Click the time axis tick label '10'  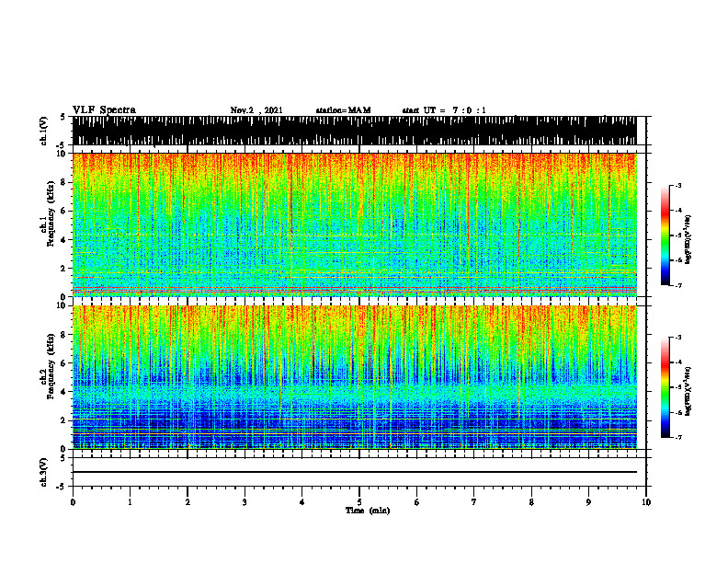646,502
